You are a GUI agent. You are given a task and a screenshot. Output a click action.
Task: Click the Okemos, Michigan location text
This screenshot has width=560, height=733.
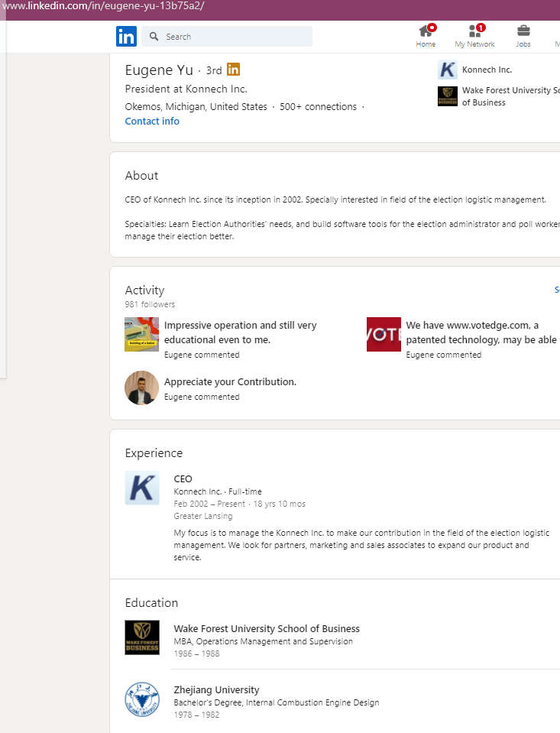(196, 106)
